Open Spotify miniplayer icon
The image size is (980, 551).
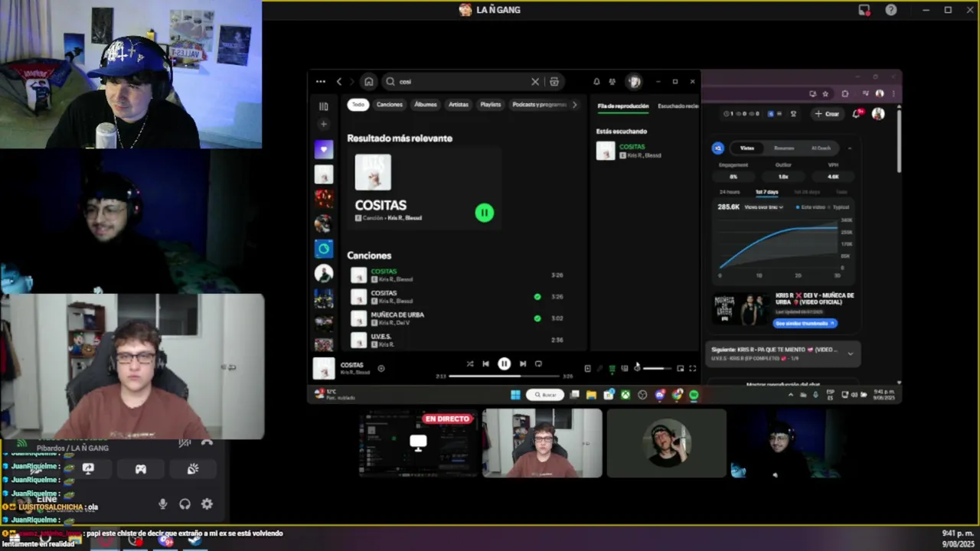coord(680,368)
